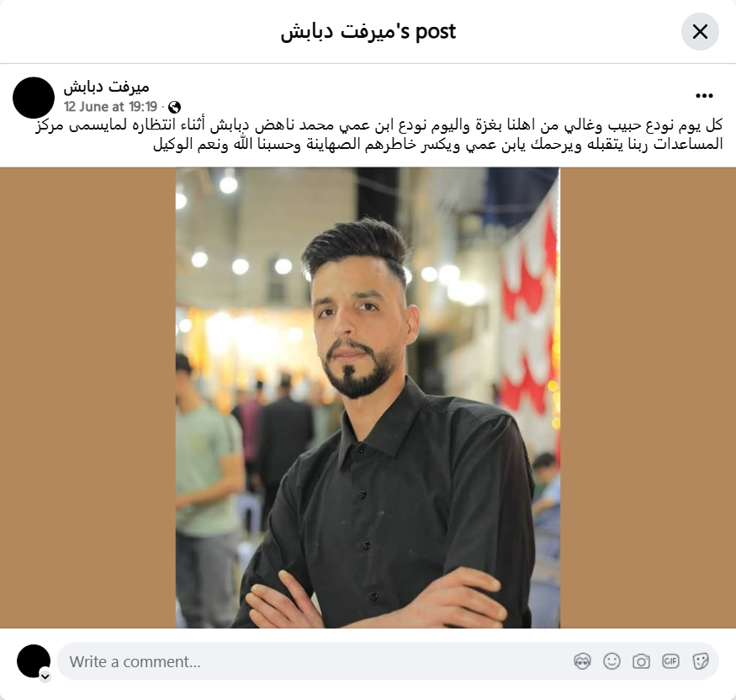Open the three-dot post options menu
Screen dimensions: 736x700
click(x=704, y=96)
